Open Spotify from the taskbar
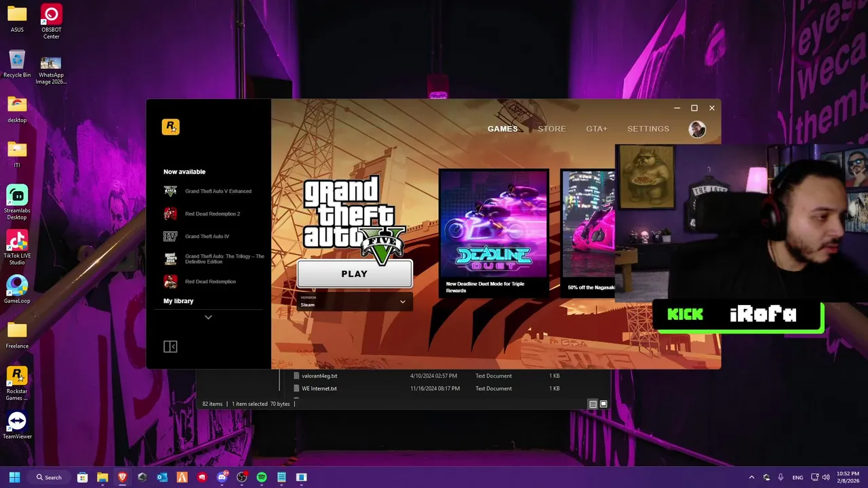This screenshot has height=488, width=868. tap(262, 477)
